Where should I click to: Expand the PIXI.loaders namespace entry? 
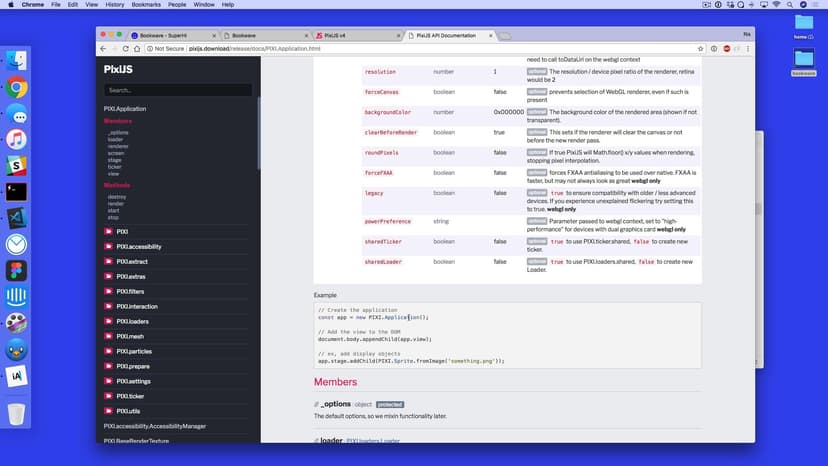click(x=132, y=321)
